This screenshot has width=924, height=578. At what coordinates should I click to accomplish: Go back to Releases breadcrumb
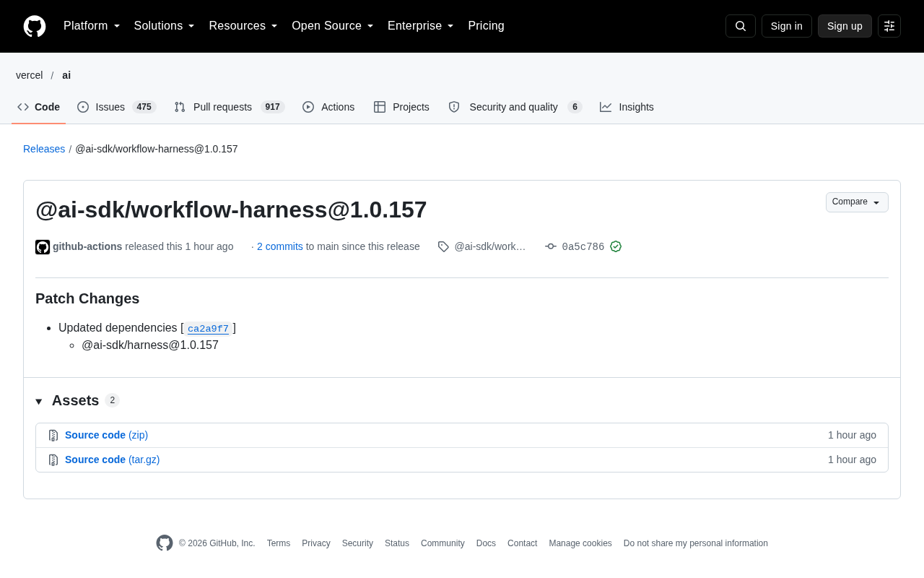click(44, 149)
